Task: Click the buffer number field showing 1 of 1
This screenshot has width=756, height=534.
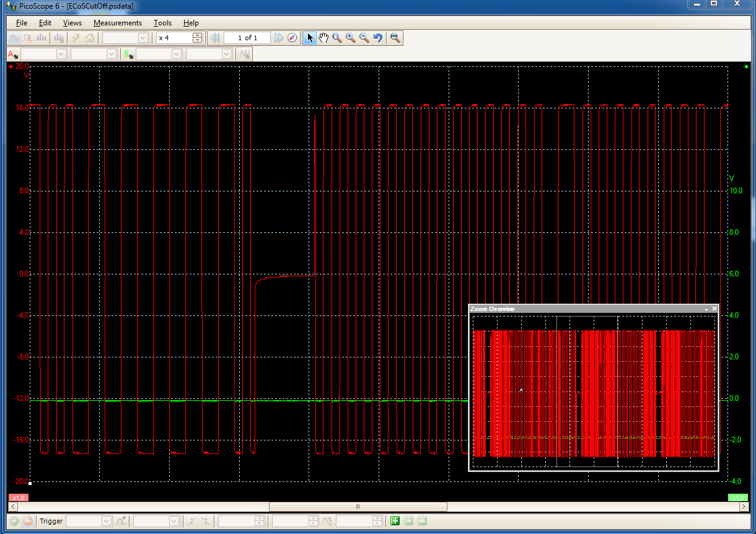Action: (x=247, y=38)
